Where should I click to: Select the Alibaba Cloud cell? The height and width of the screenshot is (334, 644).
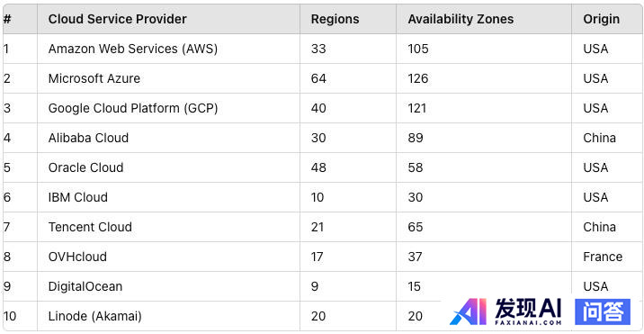point(168,138)
